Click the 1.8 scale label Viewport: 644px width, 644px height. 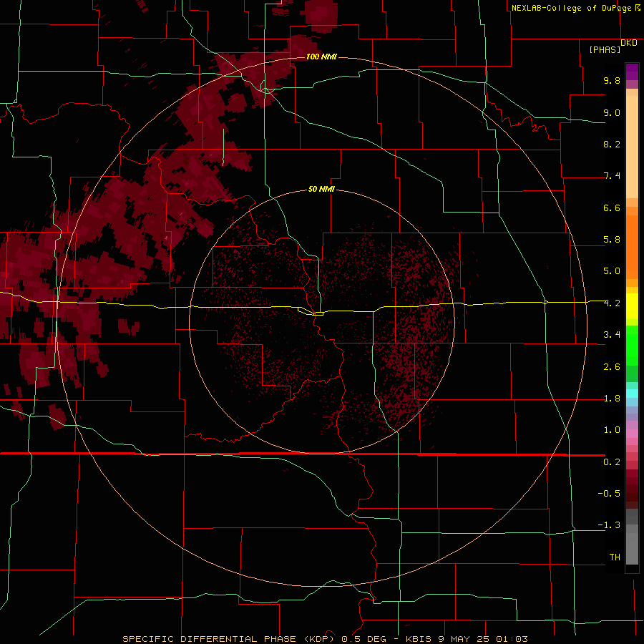612,399
